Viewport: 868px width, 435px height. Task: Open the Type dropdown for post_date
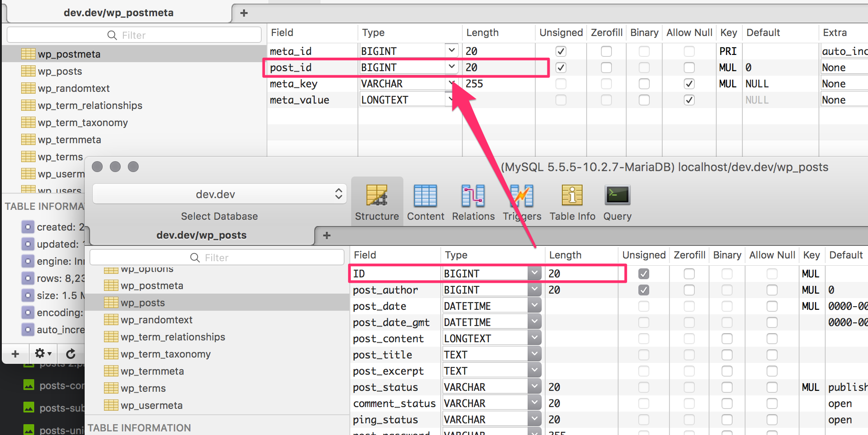(534, 306)
